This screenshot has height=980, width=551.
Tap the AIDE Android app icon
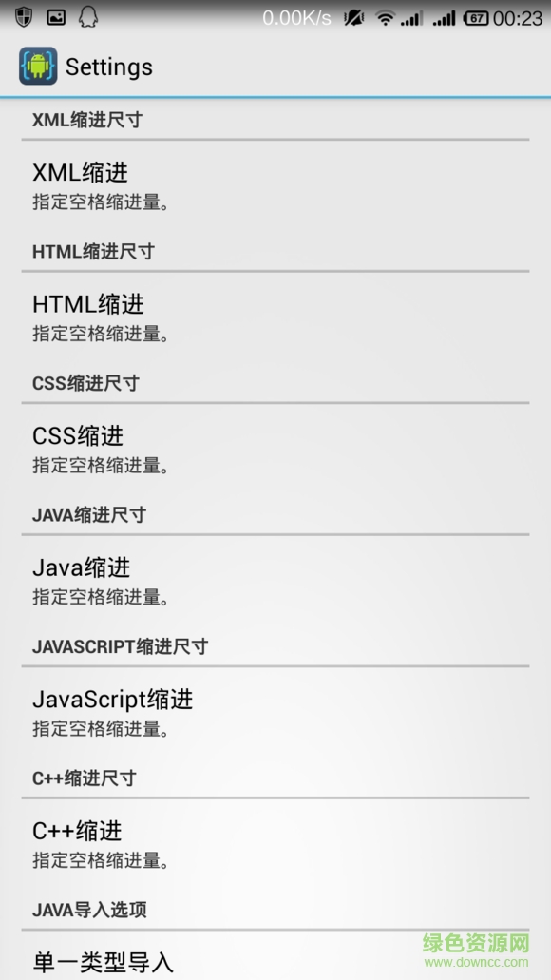coord(38,66)
